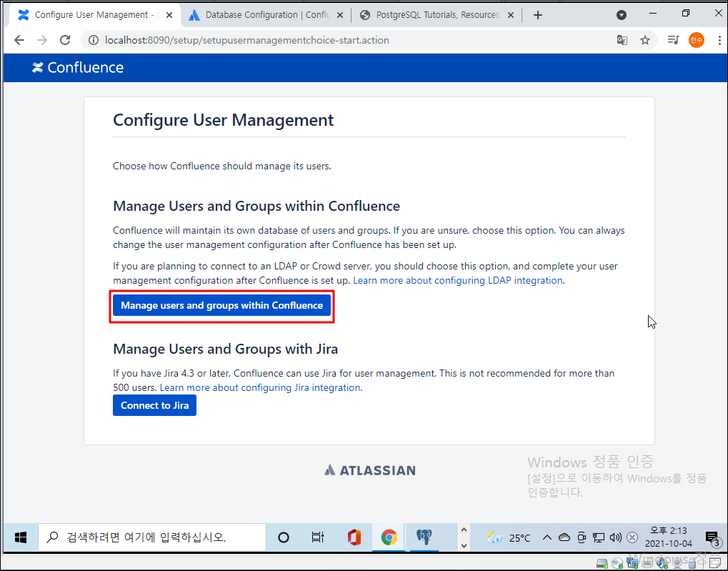Translate this page icon
Viewport: 728px width, 571px height.
(x=622, y=41)
